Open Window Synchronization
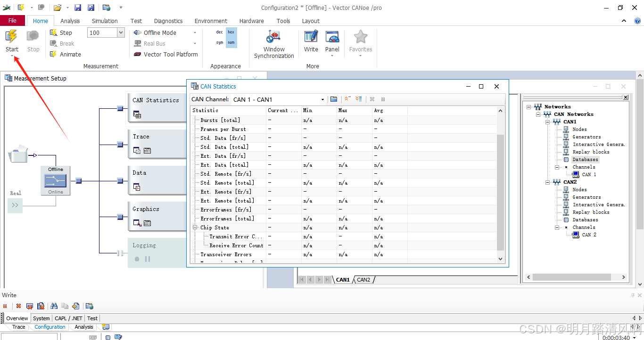Viewport: 644px width, 340px height. pos(274,44)
